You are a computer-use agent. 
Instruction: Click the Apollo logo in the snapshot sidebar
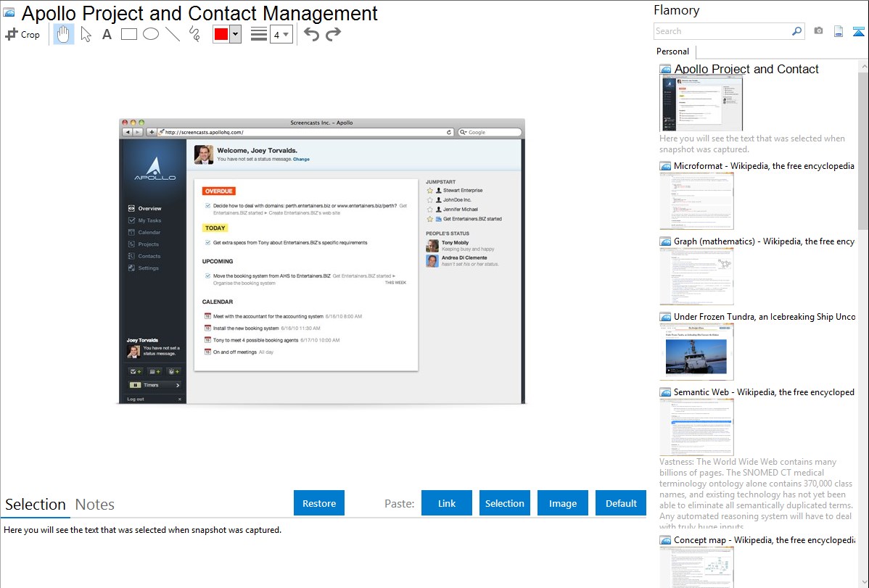tap(155, 169)
